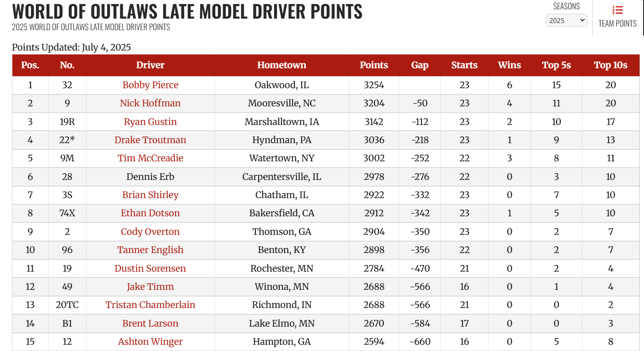Open Jake Timm driver profile
644x351 pixels.
[150, 287]
